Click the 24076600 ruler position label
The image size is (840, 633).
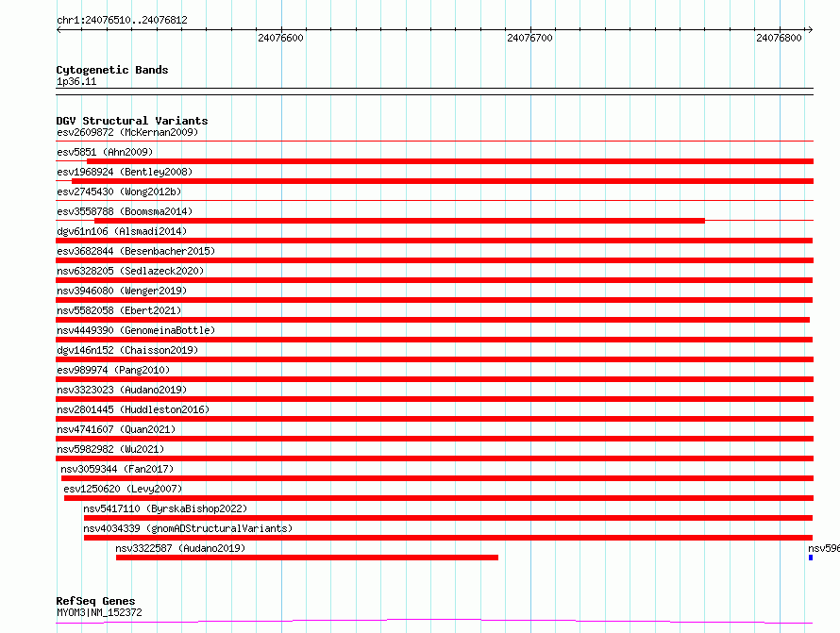[280, 38]
